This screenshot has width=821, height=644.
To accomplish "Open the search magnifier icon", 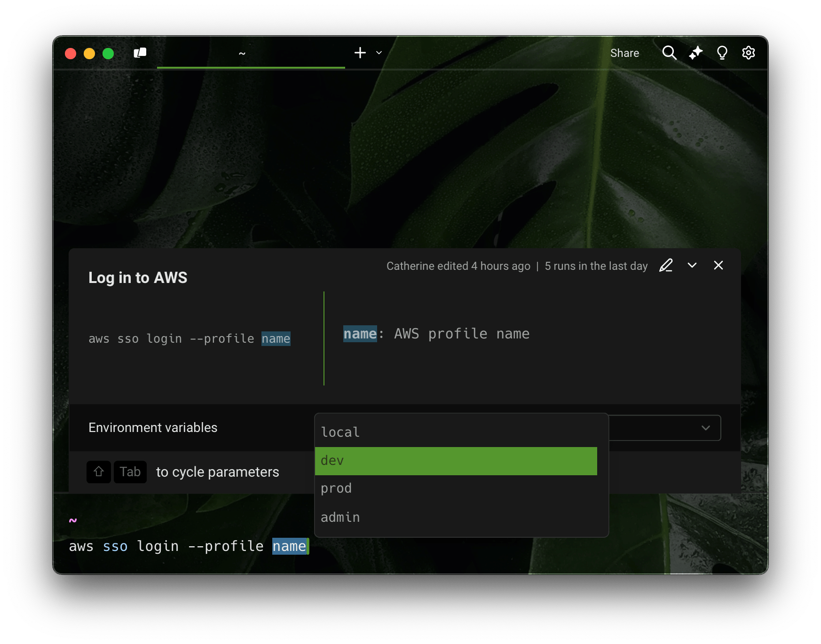I will click(x=669, y=53).
